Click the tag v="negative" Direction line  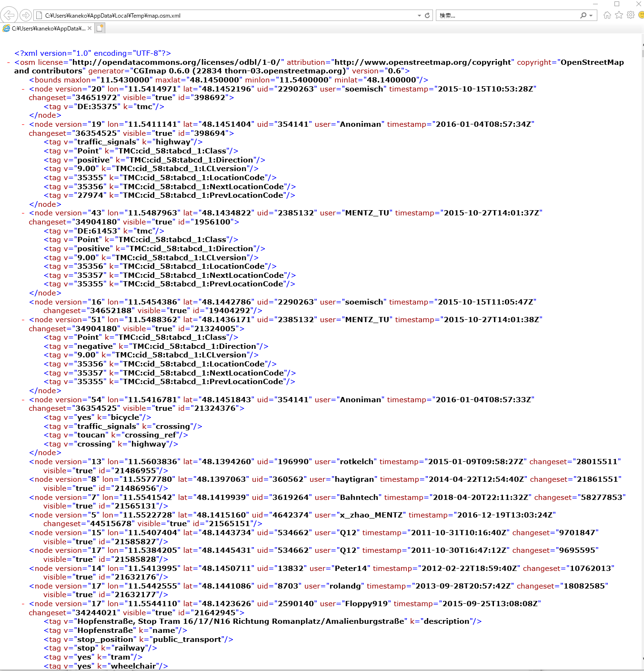[x=156, y=346]
